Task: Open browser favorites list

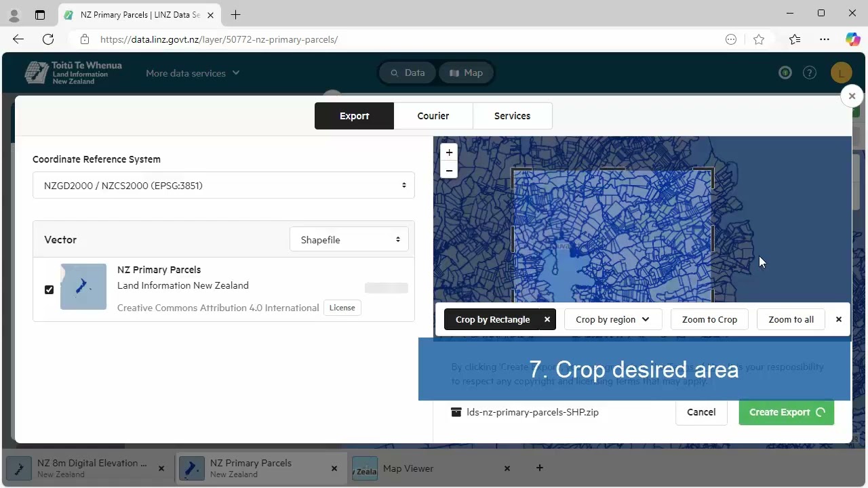Action: click(x=795, y=39)
